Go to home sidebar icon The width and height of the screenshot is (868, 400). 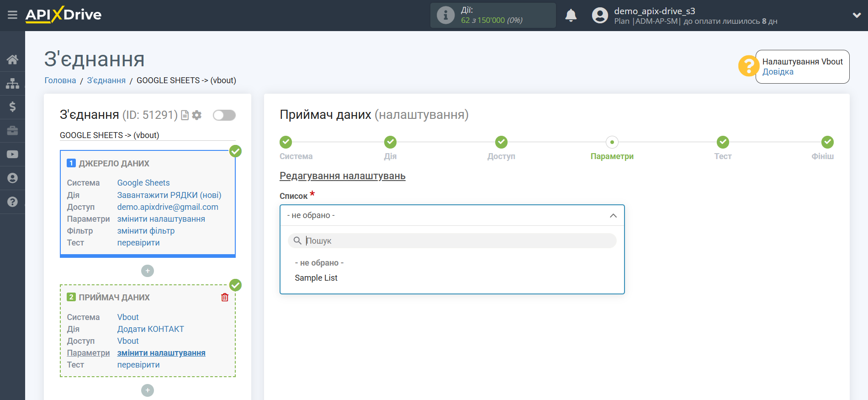(x=12, y=59)
